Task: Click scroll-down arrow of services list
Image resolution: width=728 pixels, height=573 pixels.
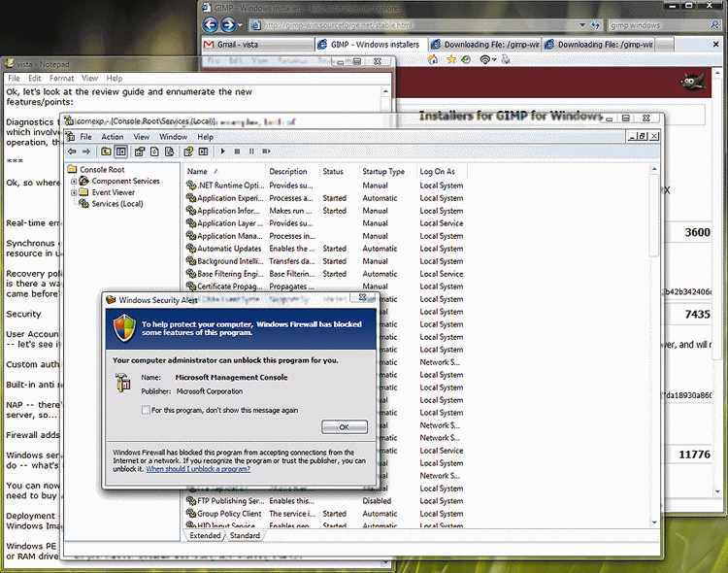Action: point(654,522)
